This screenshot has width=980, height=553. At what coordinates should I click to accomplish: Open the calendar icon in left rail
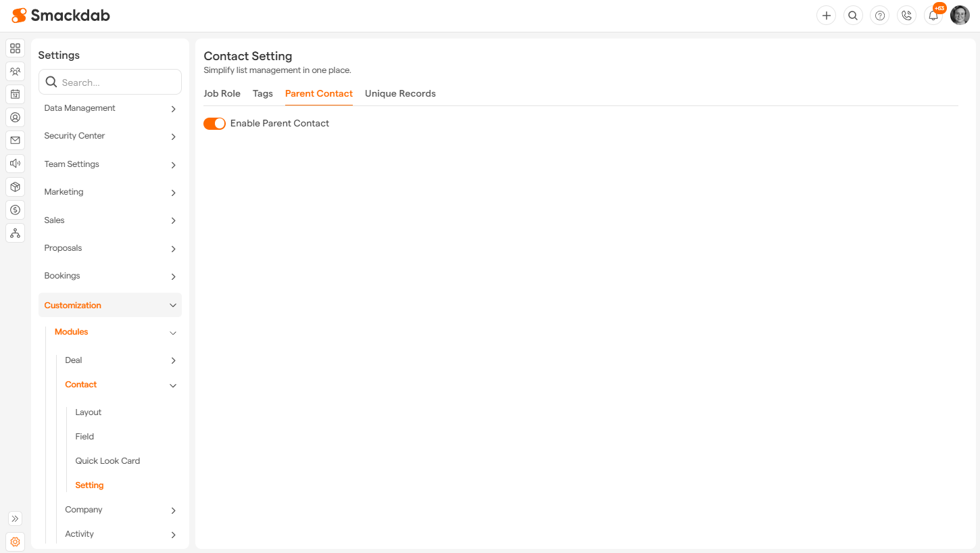coord(15,94)
